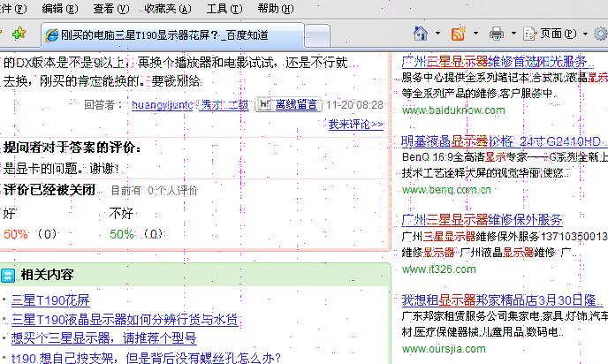This screenshot has width=608, height=364.
Task: Click the www.benq.com.cn URL
Action: click(x=446, y=190)
